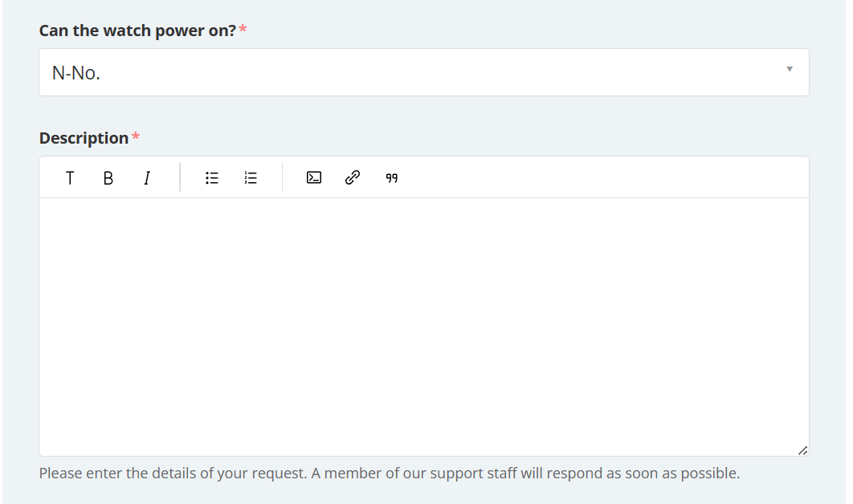Viewport: 853px width, 504px height.
Task: Toggle bold formatting in Description editor
Action: pos(108,178)
